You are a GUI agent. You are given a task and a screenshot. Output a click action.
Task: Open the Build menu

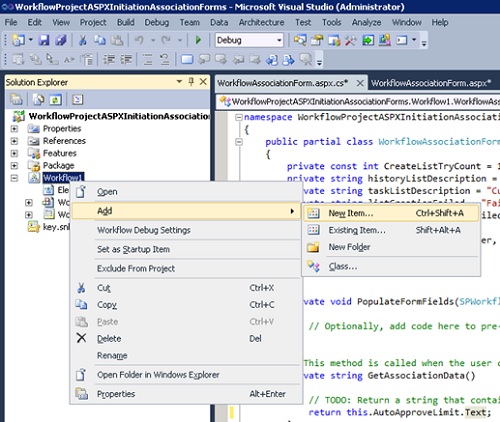point(126,22)
